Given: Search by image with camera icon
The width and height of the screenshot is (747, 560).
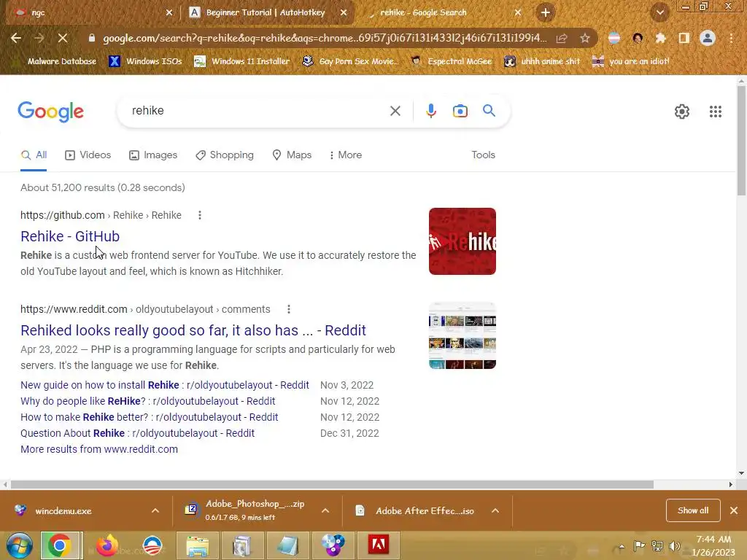Looking at the screenshot, I should click(x=460, y=111).
